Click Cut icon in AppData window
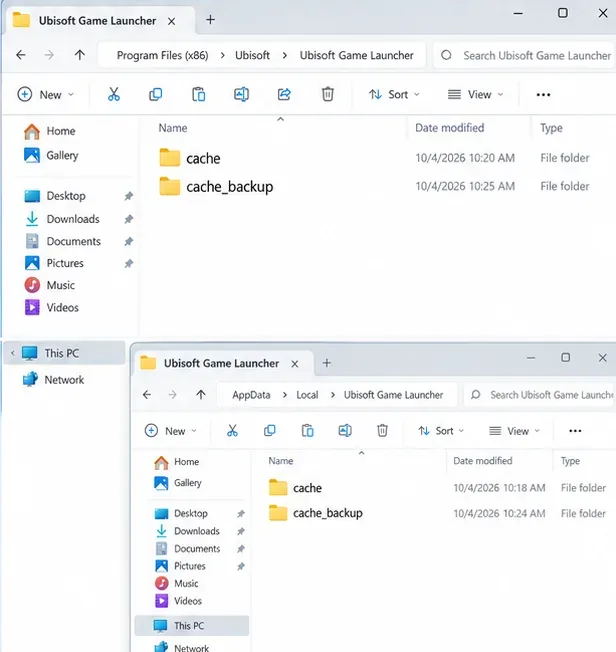Screen dimensions: 616x652 (232, 431)
